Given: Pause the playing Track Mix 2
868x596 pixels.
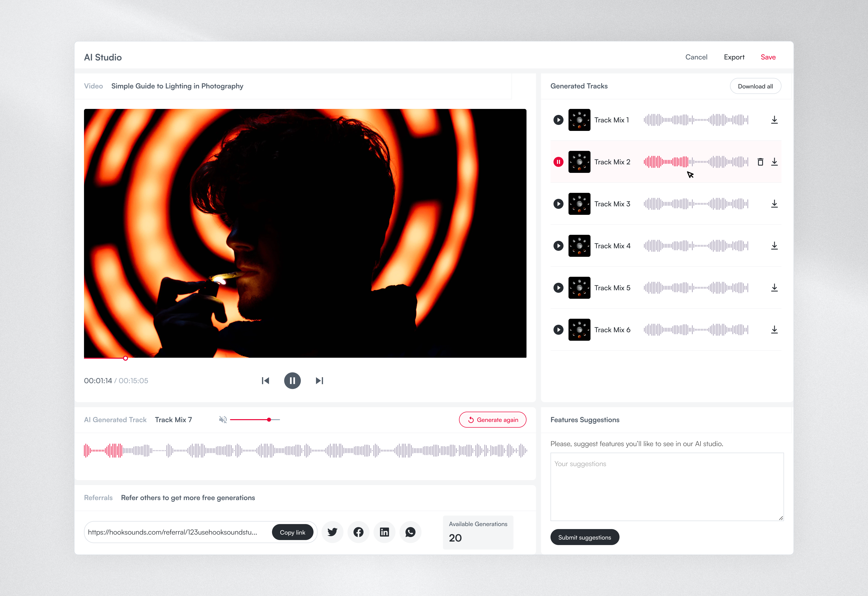Looking at the screenshot, I should (558, 162).
